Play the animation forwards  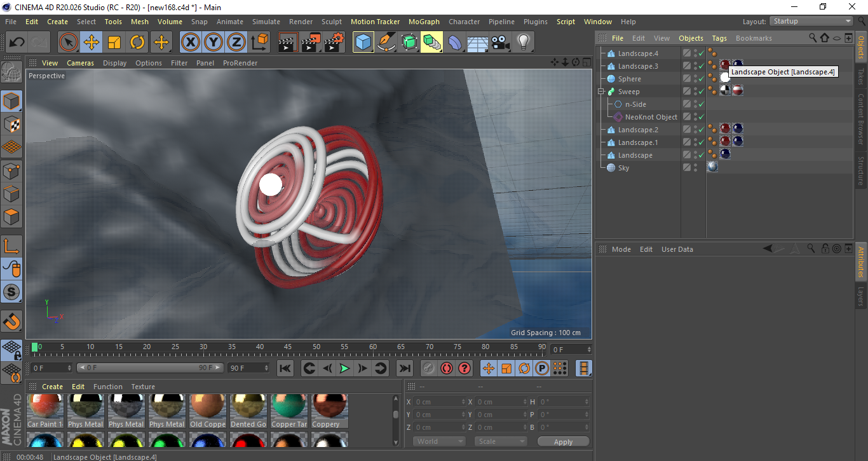click(344, 368)
